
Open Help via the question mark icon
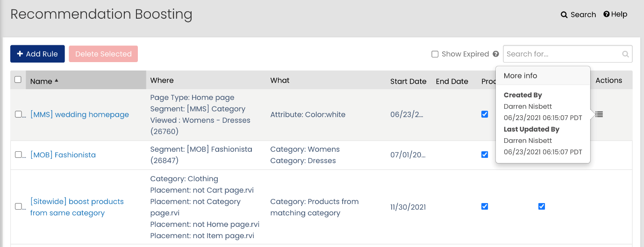point(607,14)
